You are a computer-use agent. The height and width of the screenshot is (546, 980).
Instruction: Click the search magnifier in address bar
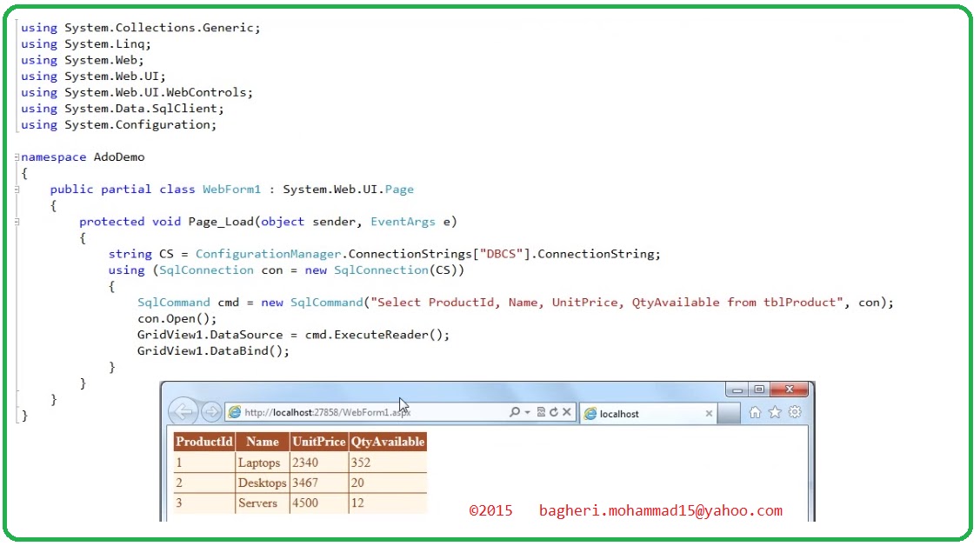tap(515, 412)
